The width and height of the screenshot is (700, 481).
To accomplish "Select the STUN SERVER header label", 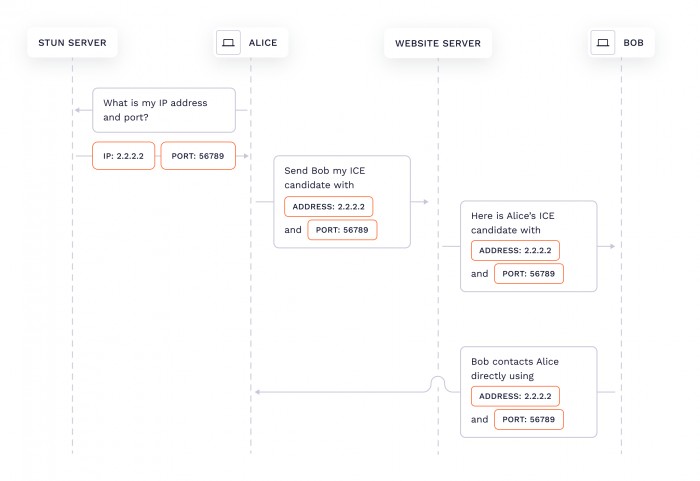I will tap(72, 43).
